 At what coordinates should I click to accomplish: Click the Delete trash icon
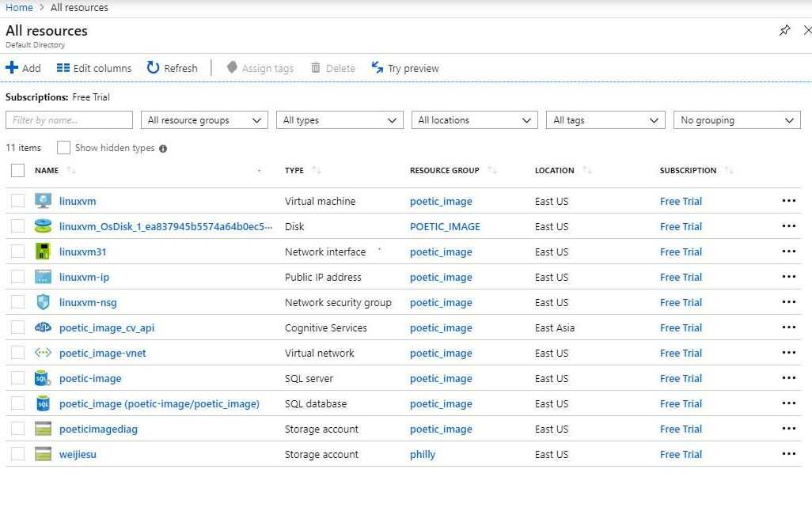pos(315,68)
